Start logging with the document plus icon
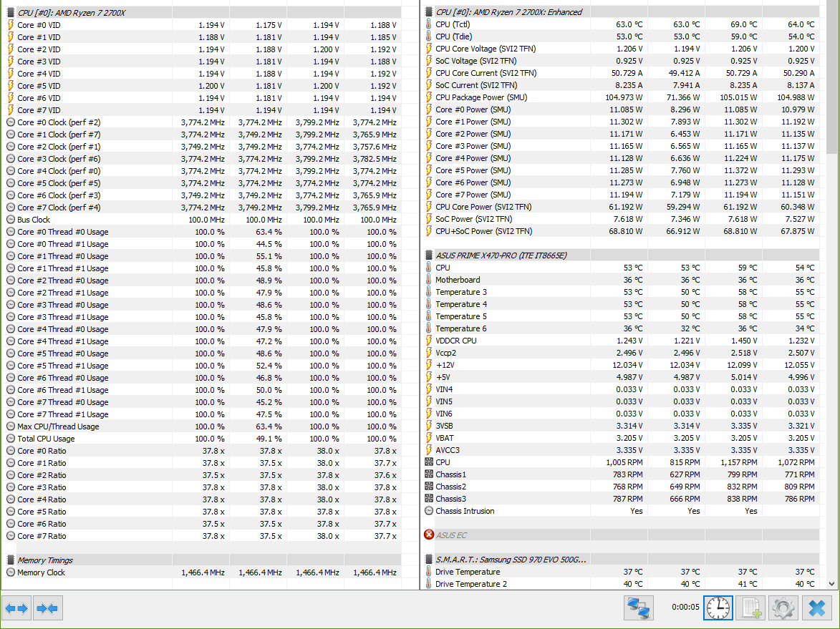This screenshot has height=629, width=840. 751,608
